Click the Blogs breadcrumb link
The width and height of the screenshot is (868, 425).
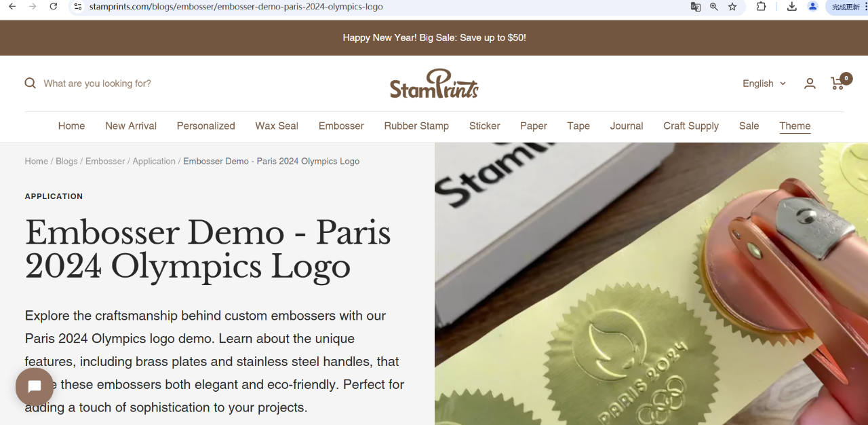[66, 162]
